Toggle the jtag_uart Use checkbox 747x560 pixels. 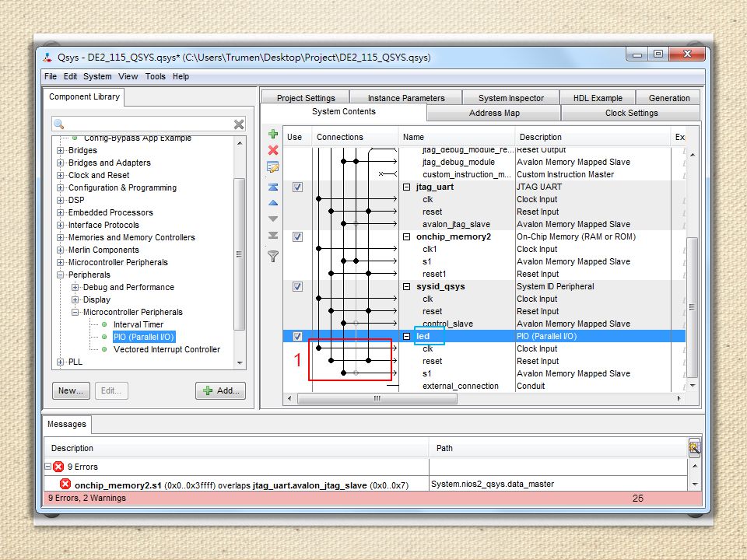pos(297,187)
